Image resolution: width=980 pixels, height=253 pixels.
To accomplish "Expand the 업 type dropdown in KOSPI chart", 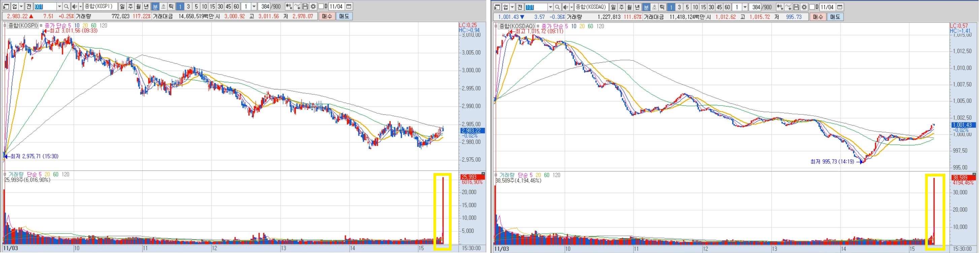I will pos(22,6).
